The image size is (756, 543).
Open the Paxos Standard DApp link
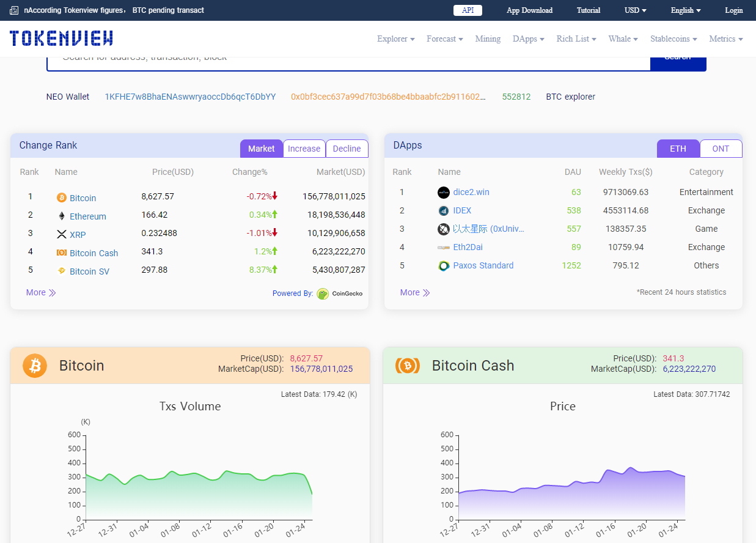[x=483, y=265]
